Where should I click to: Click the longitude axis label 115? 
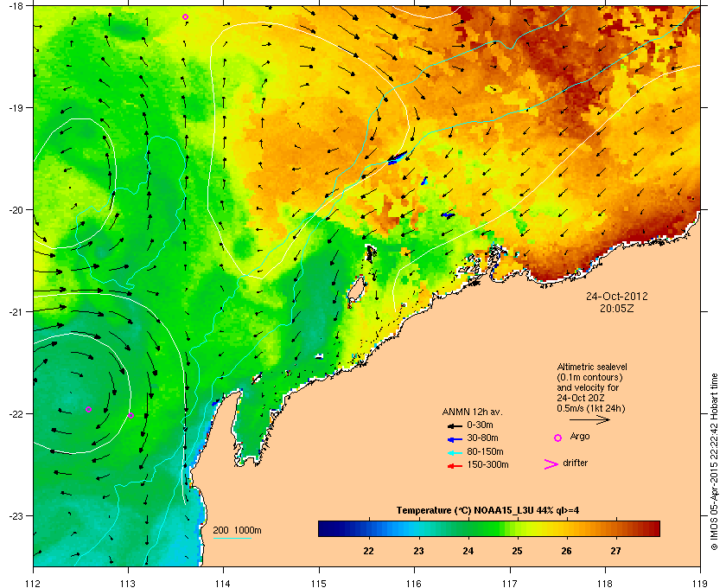(319, 583)
